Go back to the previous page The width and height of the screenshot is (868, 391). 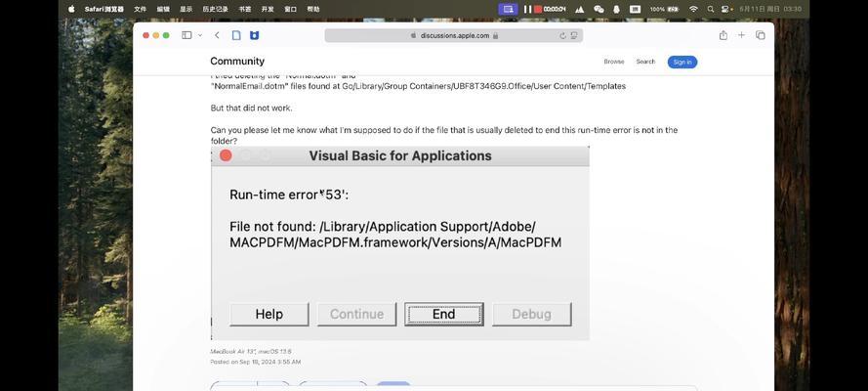pos(217,35)
